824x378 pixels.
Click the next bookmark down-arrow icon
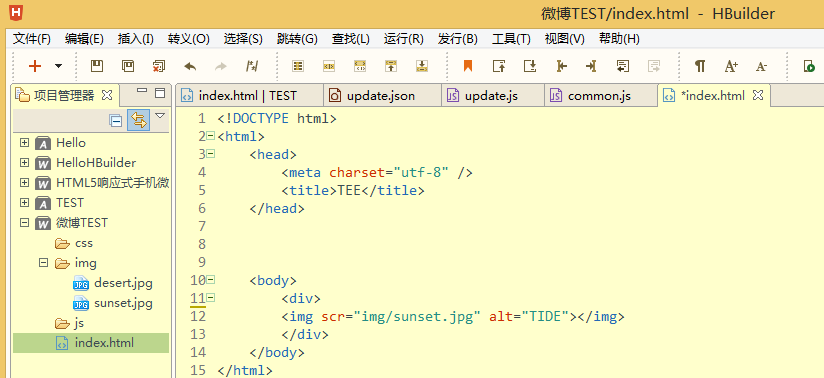(530, 66)
